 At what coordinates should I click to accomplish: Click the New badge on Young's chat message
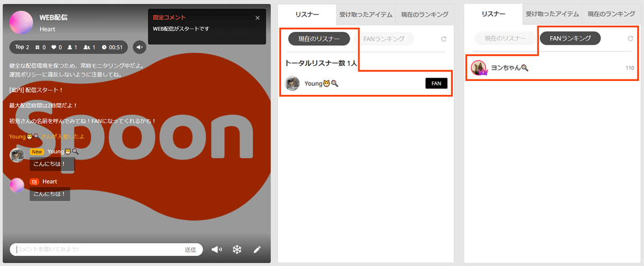pos(37,152)
